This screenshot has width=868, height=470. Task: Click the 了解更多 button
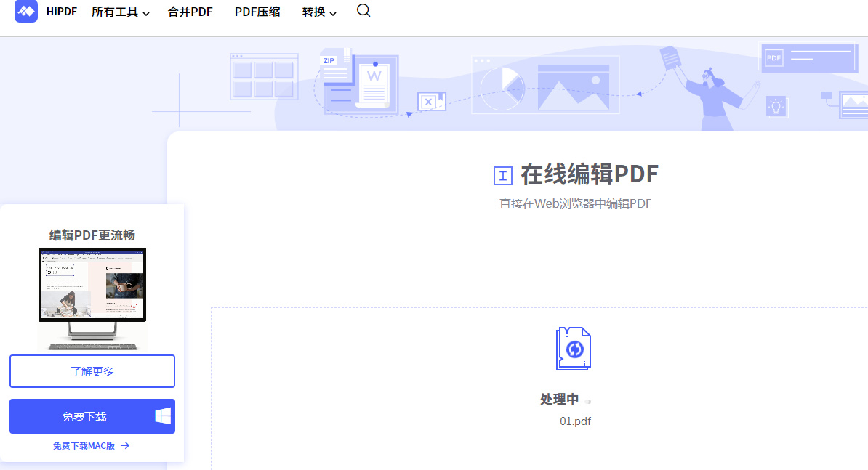[92, 370]
